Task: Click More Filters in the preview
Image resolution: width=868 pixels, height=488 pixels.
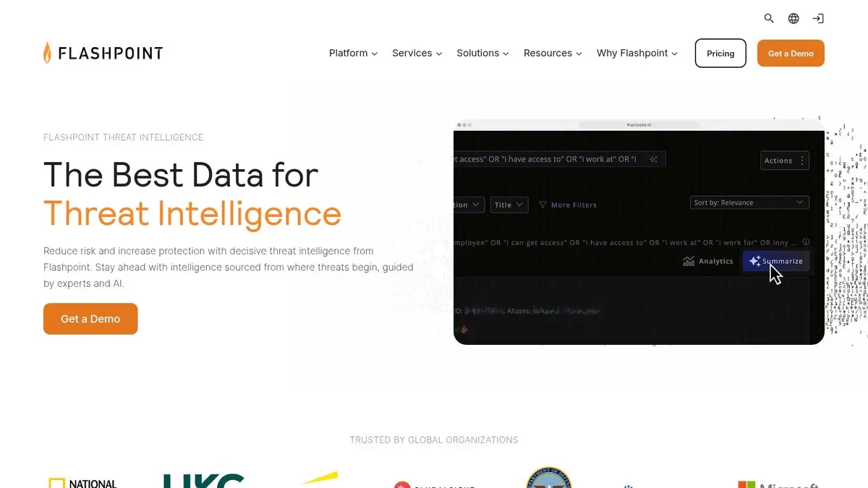Action: pos(568,205)
